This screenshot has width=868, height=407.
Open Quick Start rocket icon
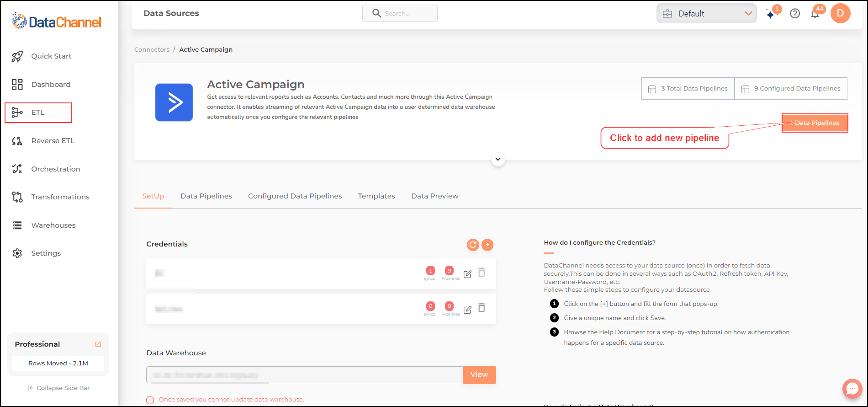[x=17, y=56]
